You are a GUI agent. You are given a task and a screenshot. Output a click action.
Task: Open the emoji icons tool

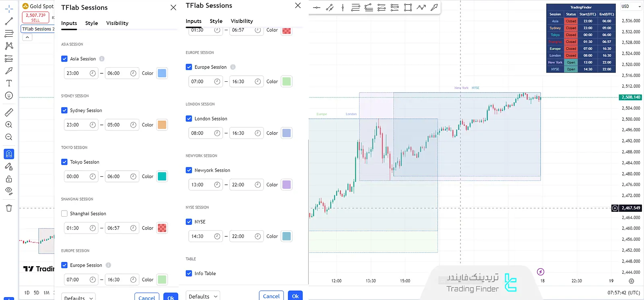click(x=9, y=96)
